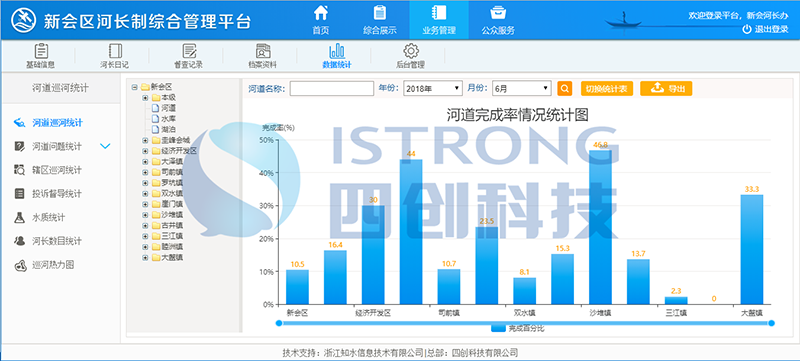The image size is (800, 361).
Task: Click the 投诉督导统计 sidebar icon
Action: point(19,194)
